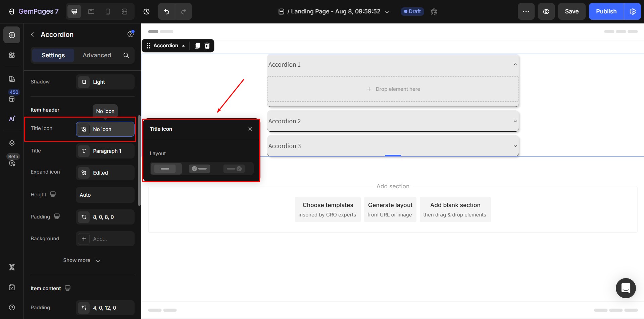Select the no-icon layout option
The image size is (644, 319).
tap(165, 169)
